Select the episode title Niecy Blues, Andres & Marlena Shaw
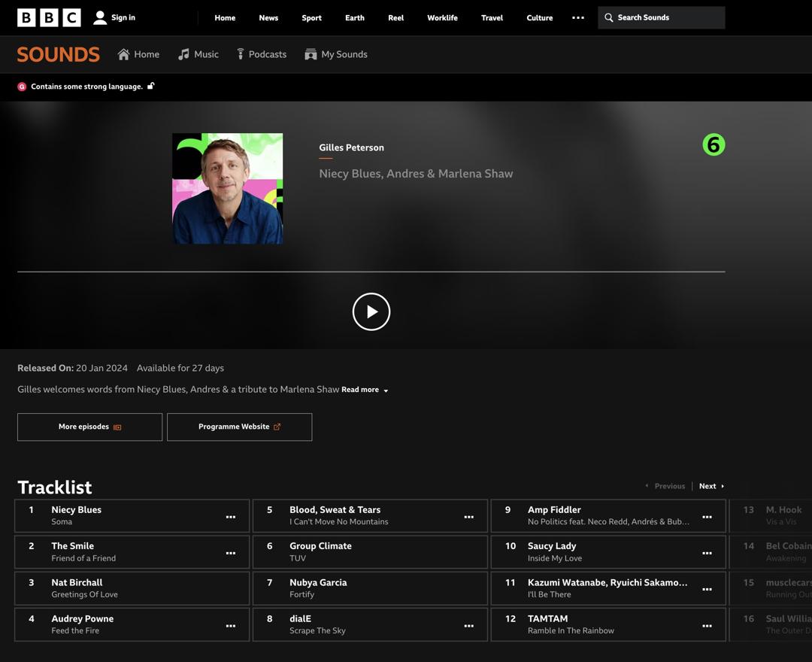 click(416, 174)
